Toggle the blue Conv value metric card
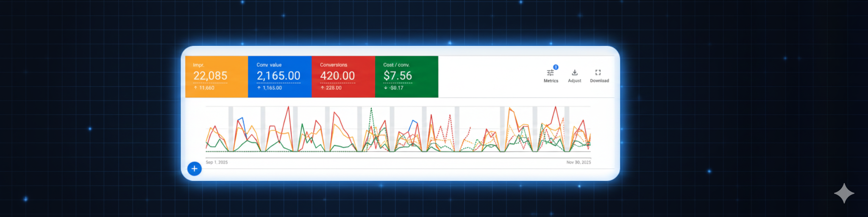 click(280, 77)
